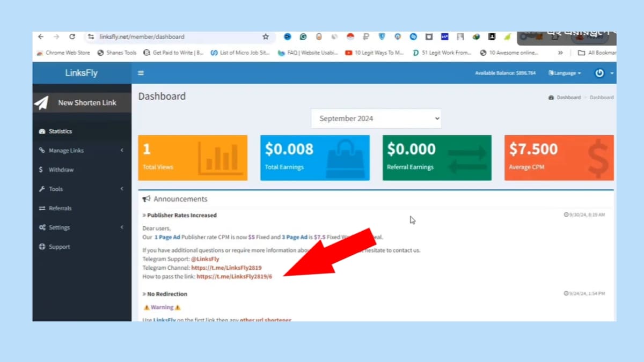Click the browser address bar

177,36
